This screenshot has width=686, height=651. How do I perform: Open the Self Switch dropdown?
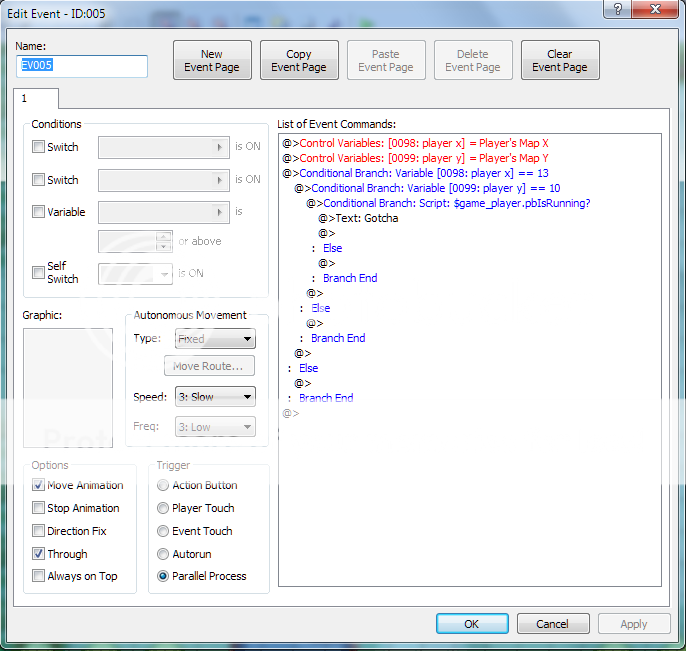[136, 273]
